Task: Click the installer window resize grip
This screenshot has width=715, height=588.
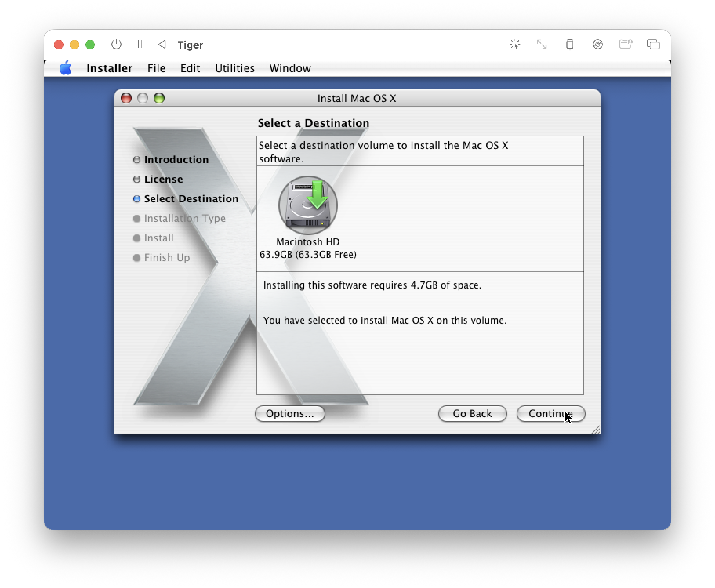Action: (596, 430)
